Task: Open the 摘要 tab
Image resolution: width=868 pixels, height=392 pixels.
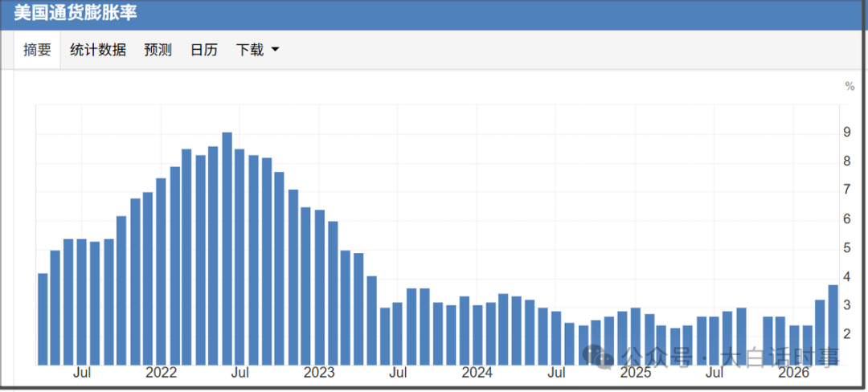Action: click(x=37, y=50)
